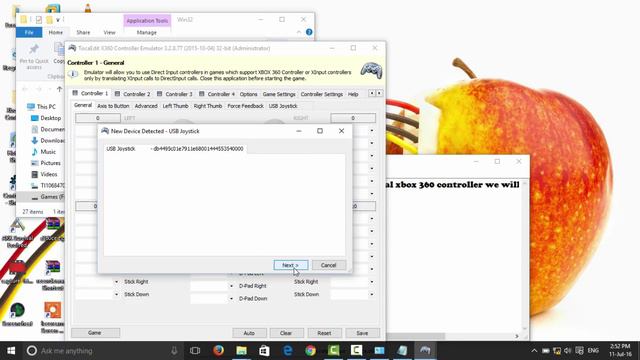
Task: Open Windows Store from the taskbar
Action: (x=264, y=351)
